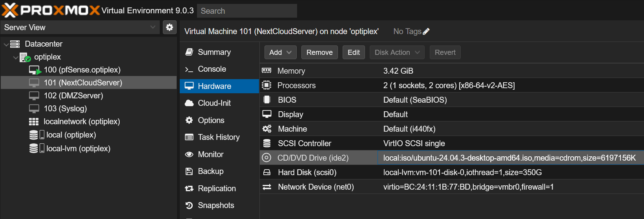This screenshot has height=219, width=644.
Task: Select local-lvm (optiplex) storage in tree
Action: click(x=89, y=148)
